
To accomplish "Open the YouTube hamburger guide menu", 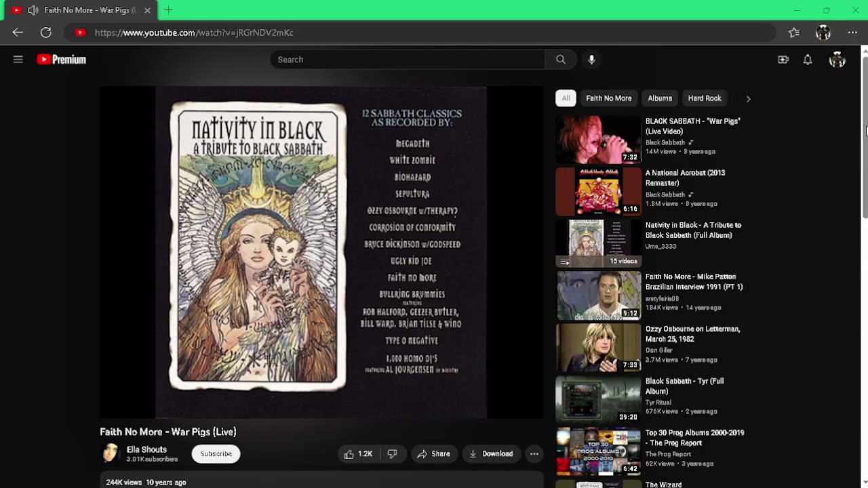I will click(18, 60).
